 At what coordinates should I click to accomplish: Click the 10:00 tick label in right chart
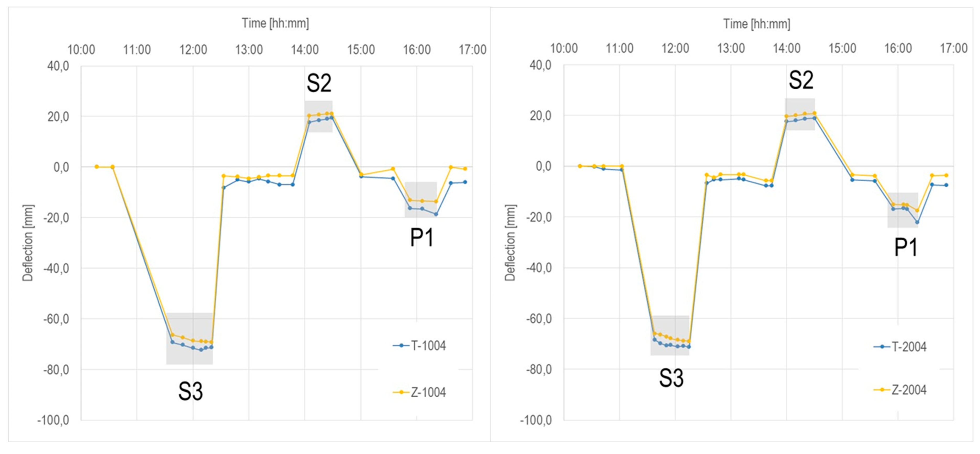[564, 48]
